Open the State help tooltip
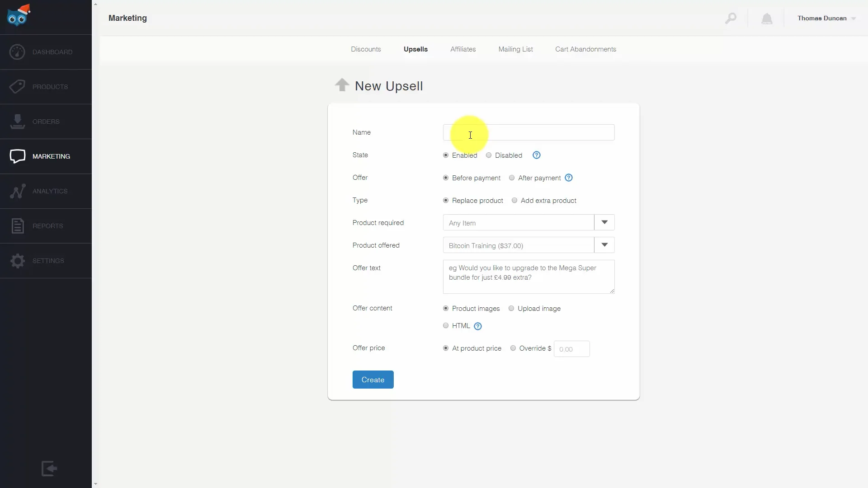 (x=536, y=155)
